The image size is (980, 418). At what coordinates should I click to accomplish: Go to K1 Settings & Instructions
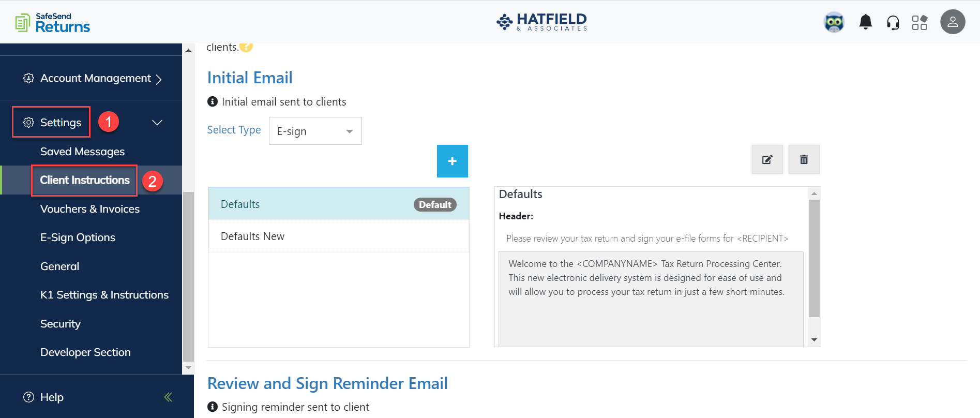point(104,294)
